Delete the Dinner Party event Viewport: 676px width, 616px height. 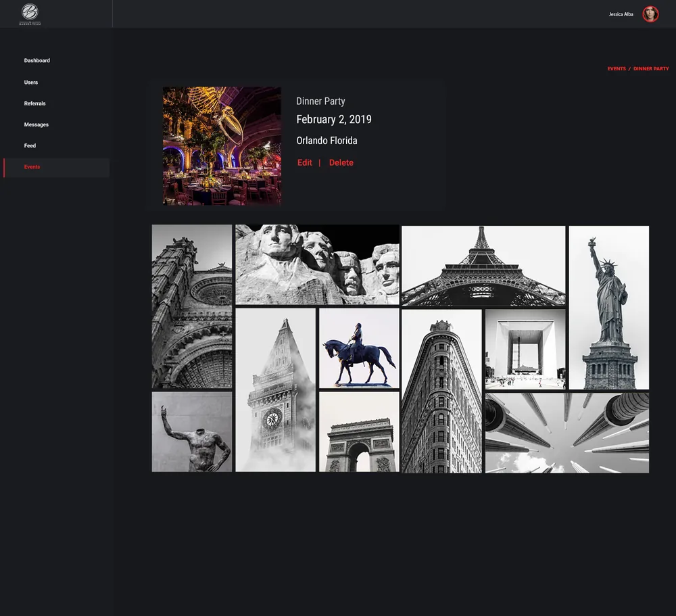[341, 163]
